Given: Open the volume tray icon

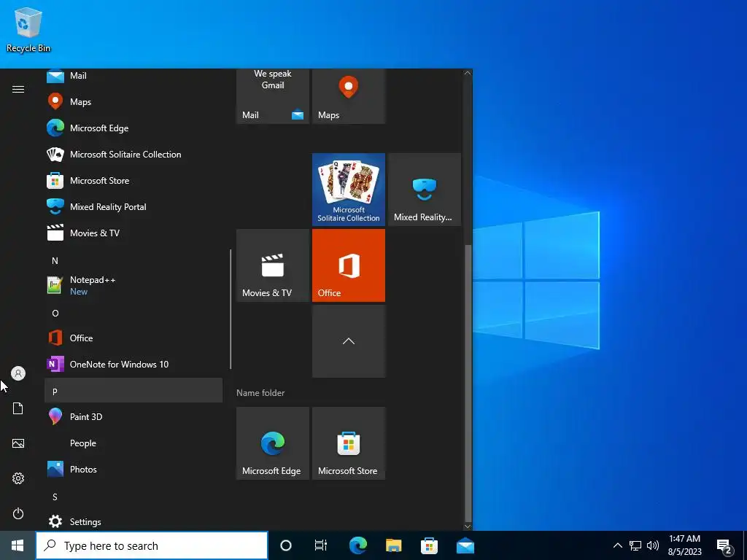Looking at the screenshot, I should pyautogui.click(x=653, y=545).
